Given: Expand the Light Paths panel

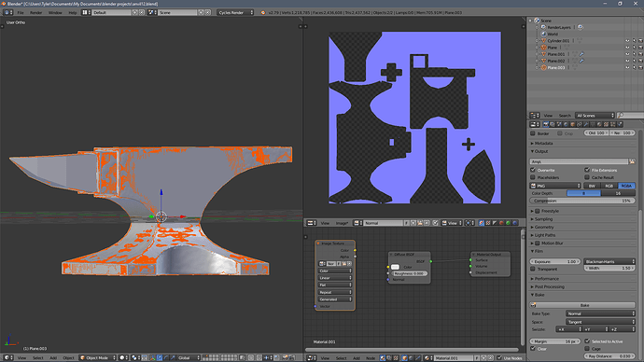Looking at the screenshot, I should 545,235.
